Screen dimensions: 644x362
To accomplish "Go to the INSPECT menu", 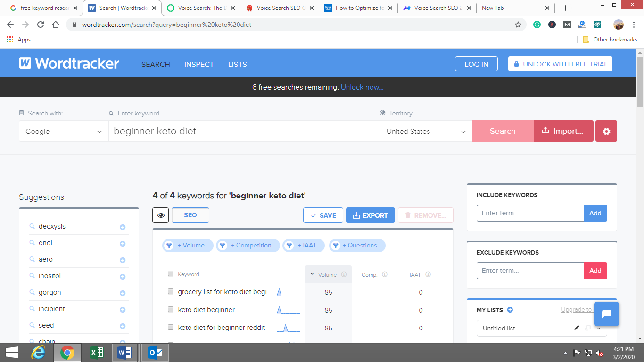I will 199,65.
